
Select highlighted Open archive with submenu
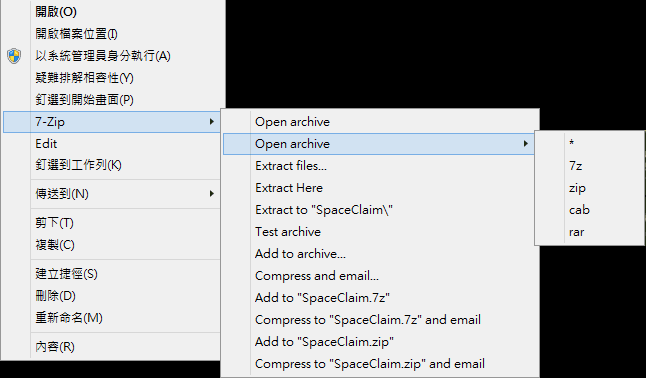(x=379, y=144)
